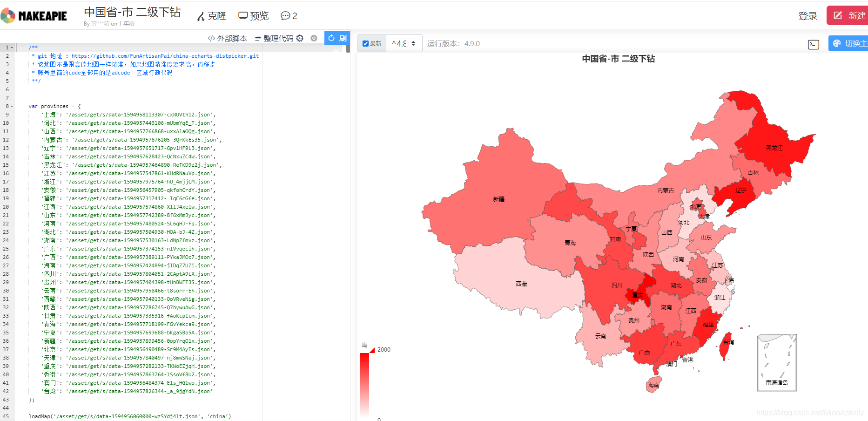Click the refresh icon on the 刷 button
This screenshot has width=868, height=421.
point(331,38)
